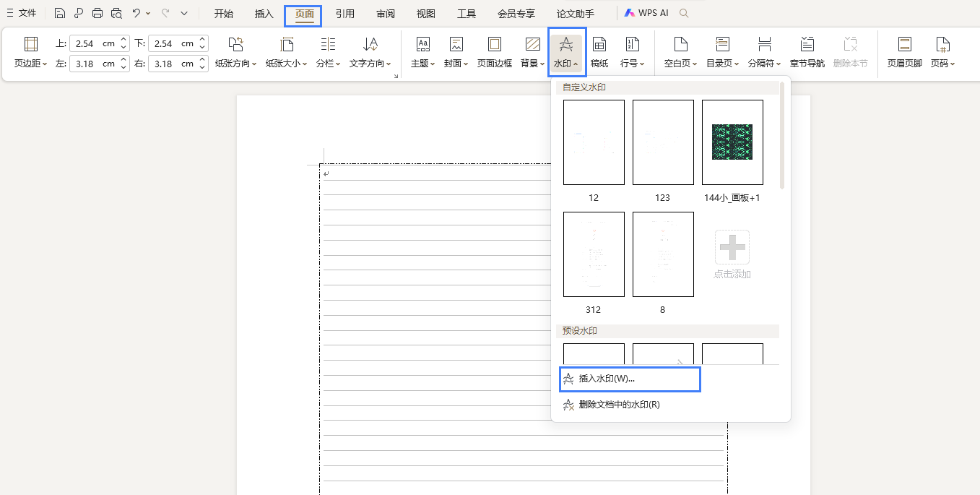Viewport: 980px width, 495px height.
Task: Switch to the 视图 tab
Action: [426, 14]
